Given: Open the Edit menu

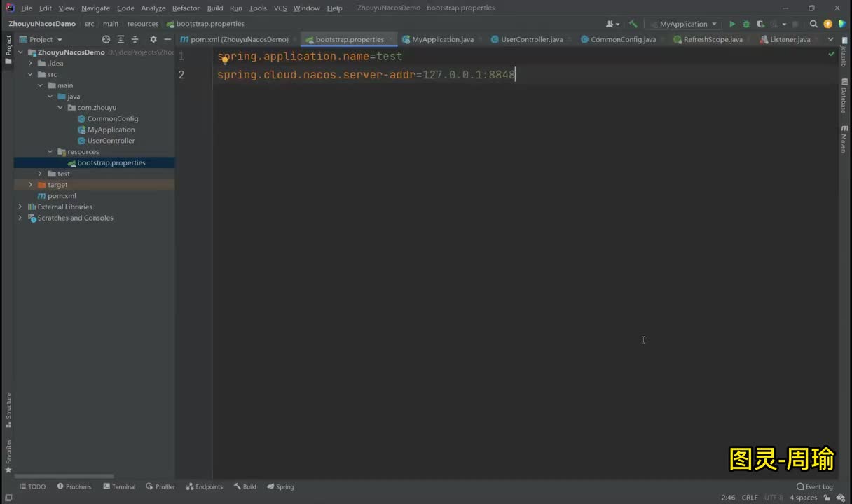Looking at the screenshot, I should (x=46, y=8).
